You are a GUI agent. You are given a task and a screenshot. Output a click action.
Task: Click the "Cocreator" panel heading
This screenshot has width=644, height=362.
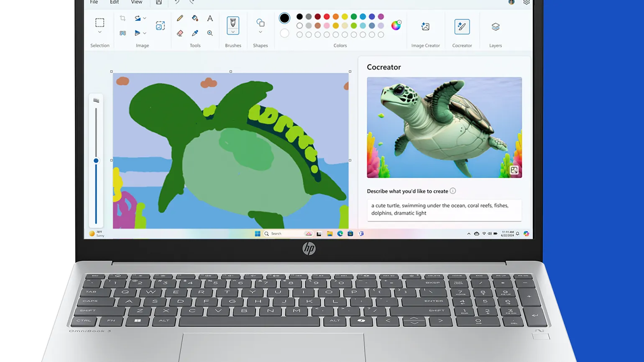click(383, 67)
